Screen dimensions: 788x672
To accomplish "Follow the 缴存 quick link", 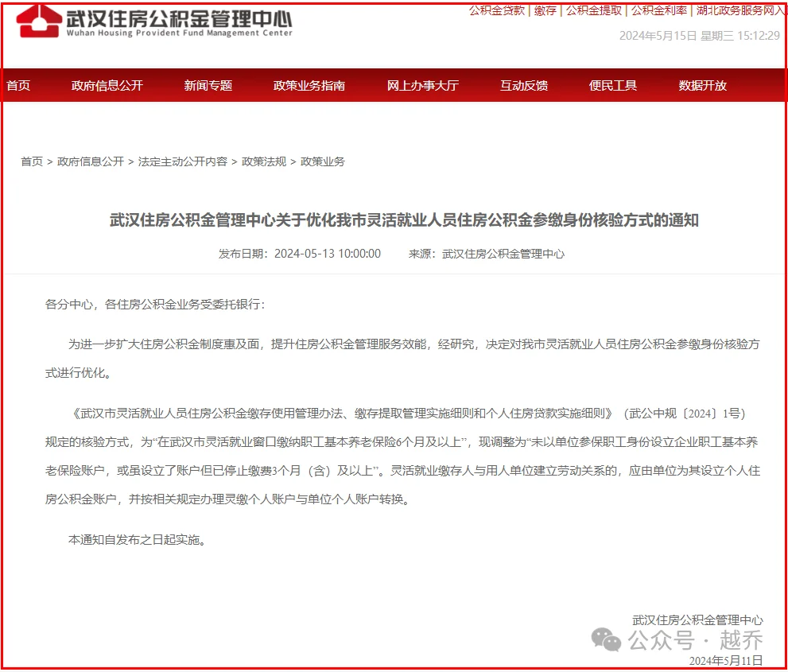I will coord(545,10).
